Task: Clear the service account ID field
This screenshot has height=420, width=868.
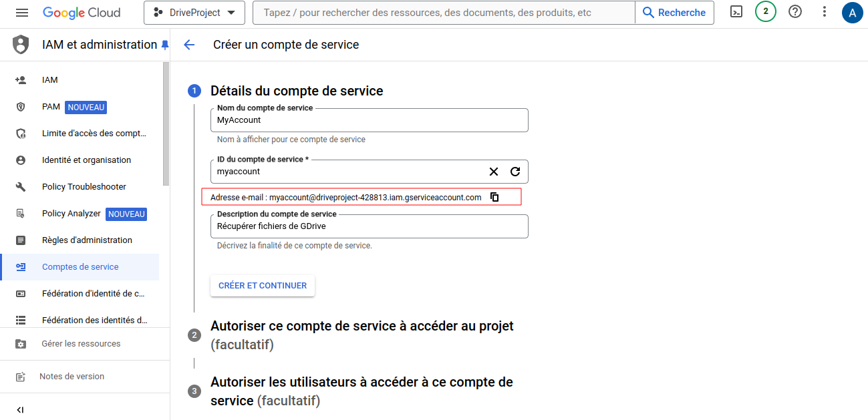Action: click(494, 172)
